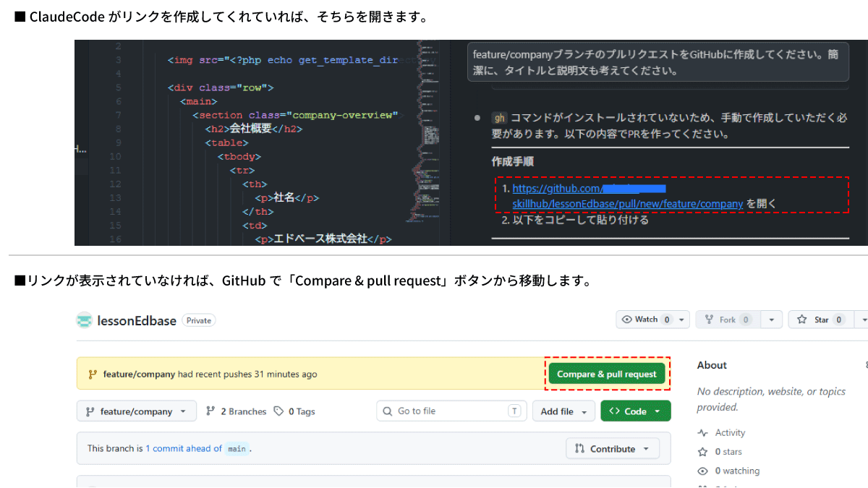This screenshot has height=488, width=868.
Task: Click the star icon beside 0 stars
Action: coord(702,452)
